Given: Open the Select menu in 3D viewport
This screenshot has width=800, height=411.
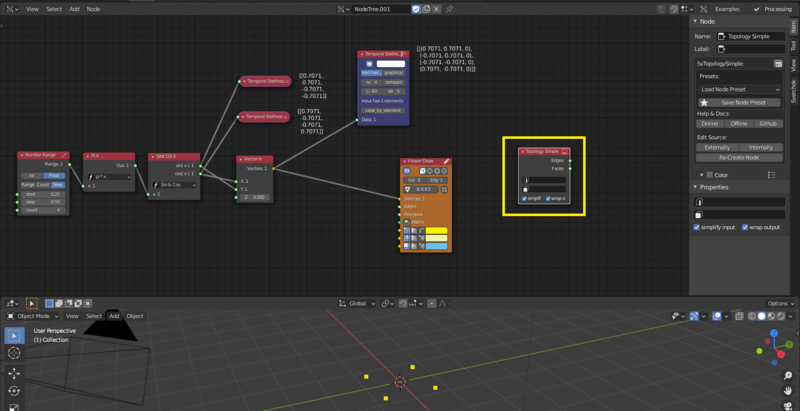Looking at the screenshot, I should (x=94, y=316).
